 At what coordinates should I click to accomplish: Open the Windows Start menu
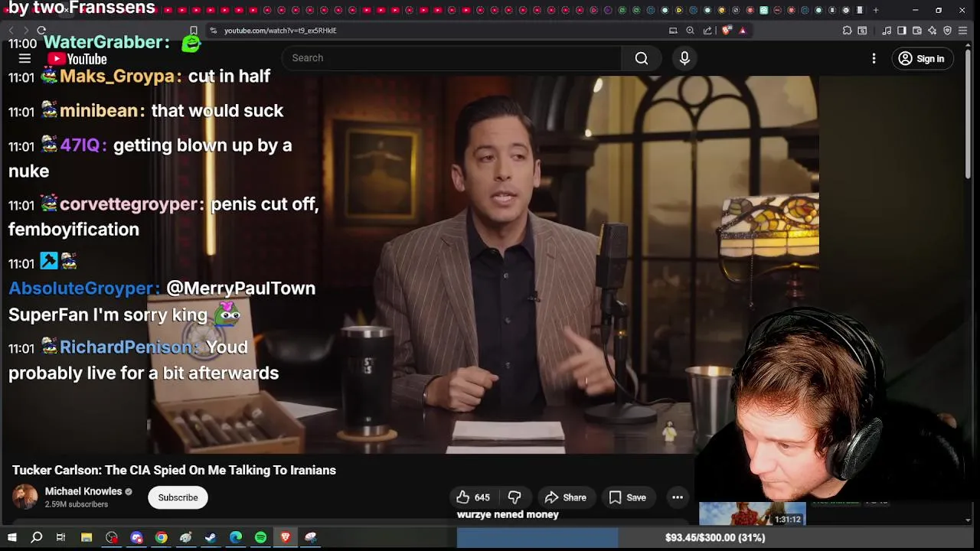pyautogui.click(x=11, y=538)
